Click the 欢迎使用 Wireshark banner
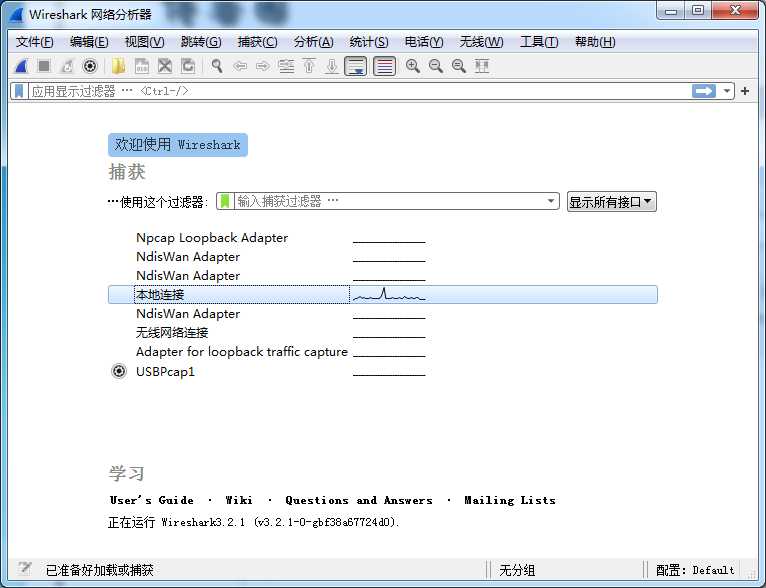 [178, 145]
